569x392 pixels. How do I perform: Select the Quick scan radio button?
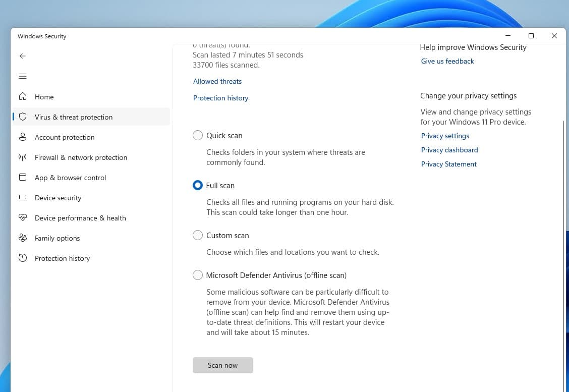tap(198, 136)
